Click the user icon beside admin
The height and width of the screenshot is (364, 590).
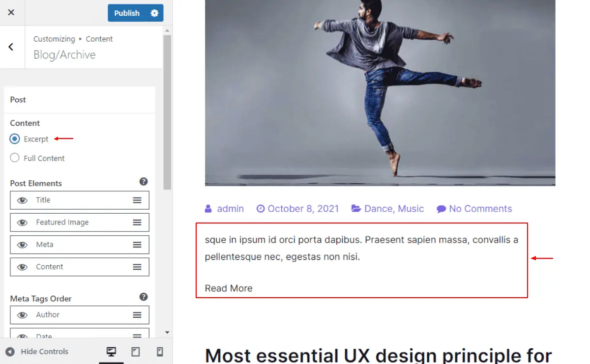[208, 209]
